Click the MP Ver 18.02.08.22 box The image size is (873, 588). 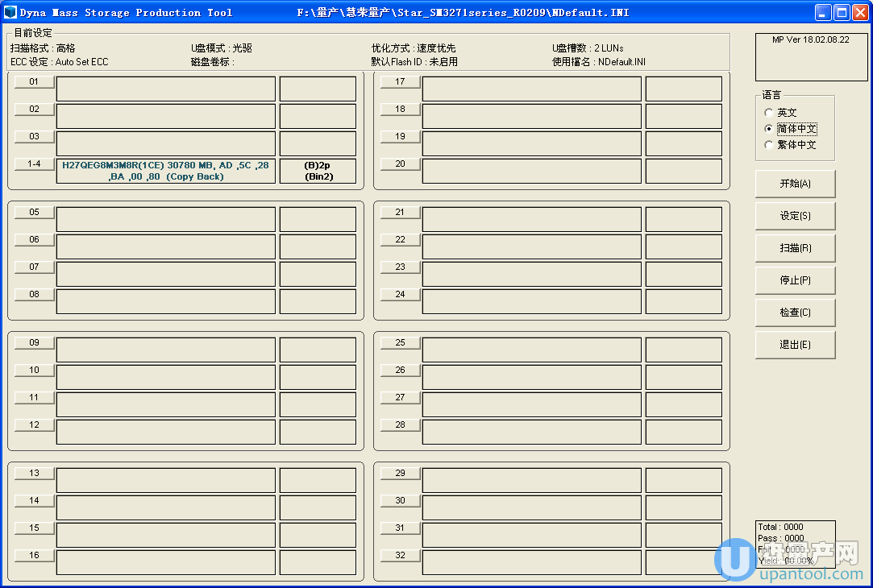point(811,56)
